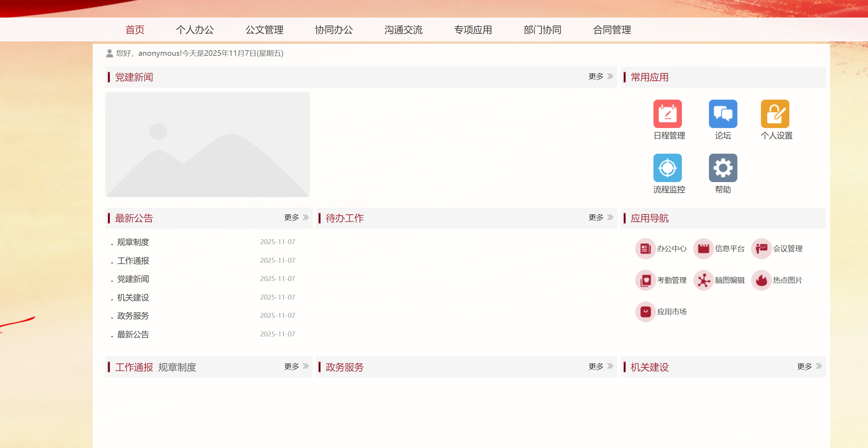868x448 pixels.
Task: Open the 热点图片 flame icon
Action: (x=761, y=280)
